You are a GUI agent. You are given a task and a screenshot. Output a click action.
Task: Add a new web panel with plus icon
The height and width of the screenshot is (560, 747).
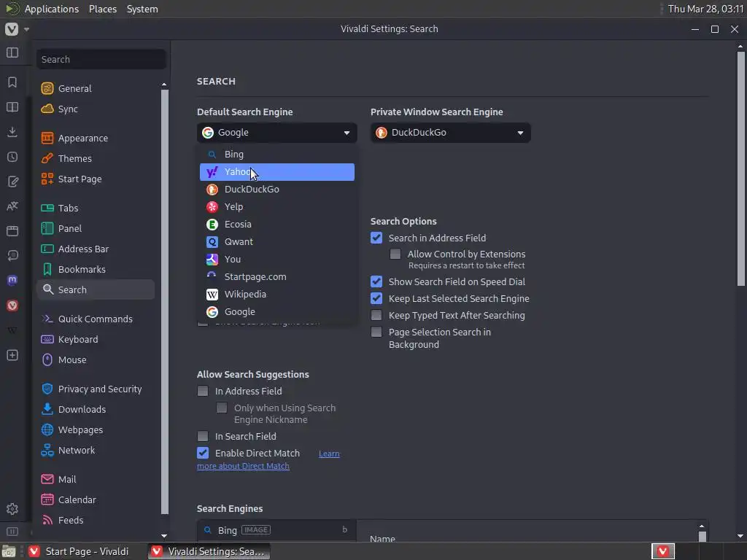click(x=12, y=355)
